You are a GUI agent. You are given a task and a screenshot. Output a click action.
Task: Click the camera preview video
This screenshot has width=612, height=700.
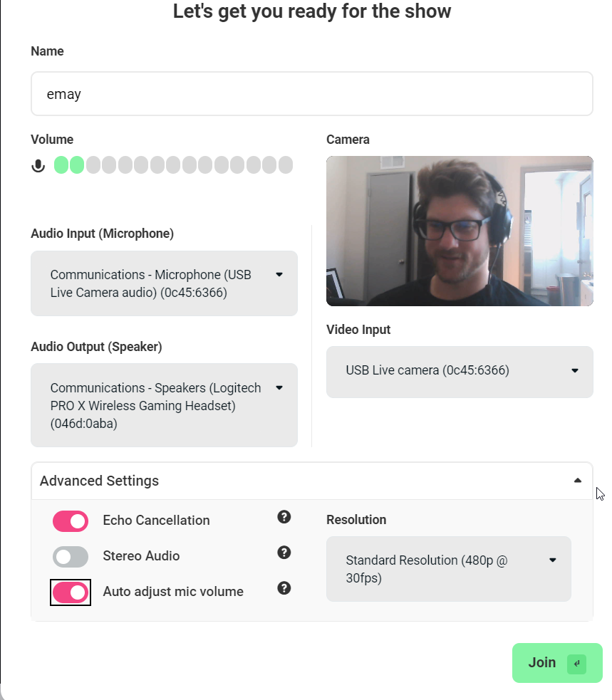460,231
